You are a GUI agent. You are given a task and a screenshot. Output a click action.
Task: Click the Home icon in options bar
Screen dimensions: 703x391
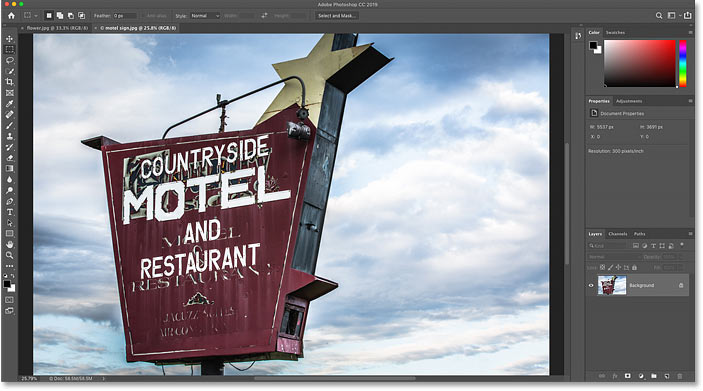point(11,16)
